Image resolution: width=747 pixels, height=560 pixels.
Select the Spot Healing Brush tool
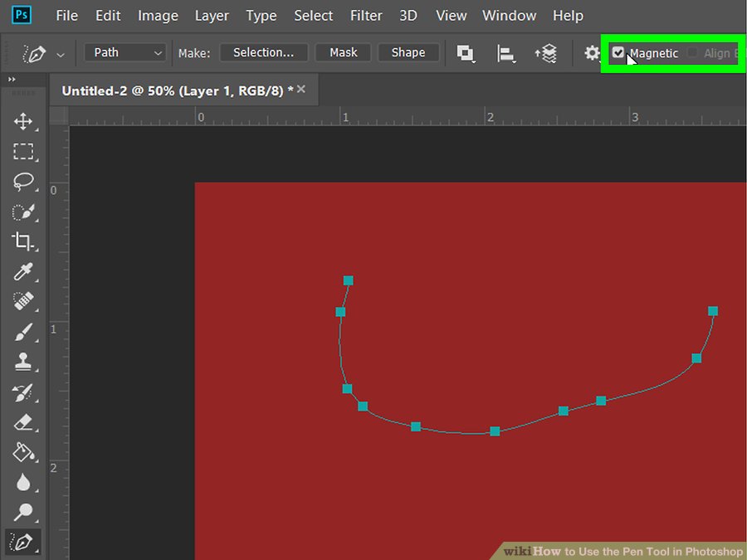tap(23, 301)
